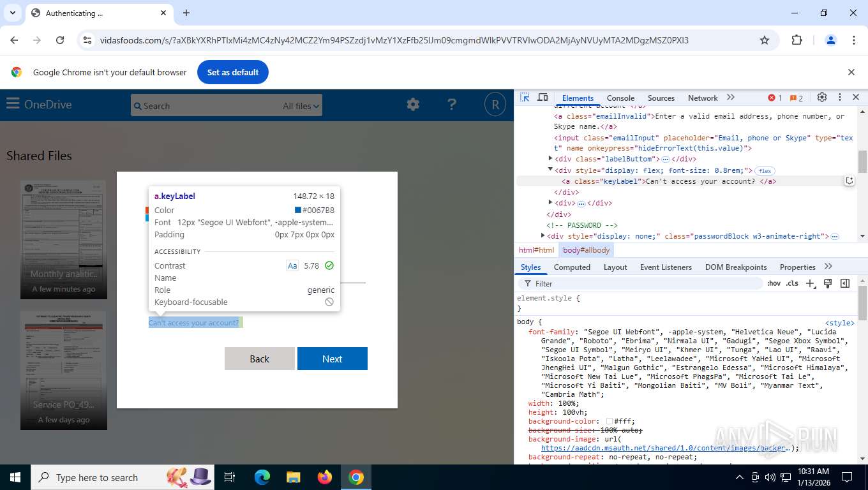
Task: View site information icon in address bar
Action: tap(88, 40)
